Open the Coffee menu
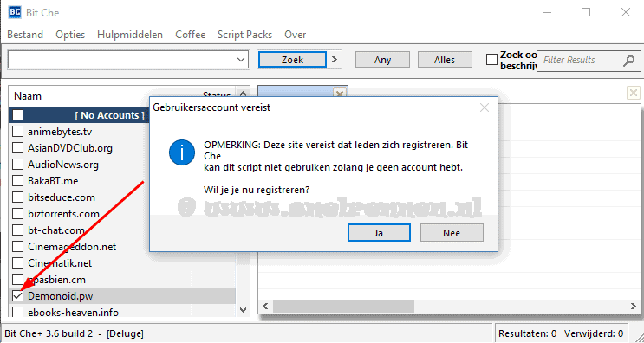This screenshot has height=343, width=644. (x=190, y=35)
